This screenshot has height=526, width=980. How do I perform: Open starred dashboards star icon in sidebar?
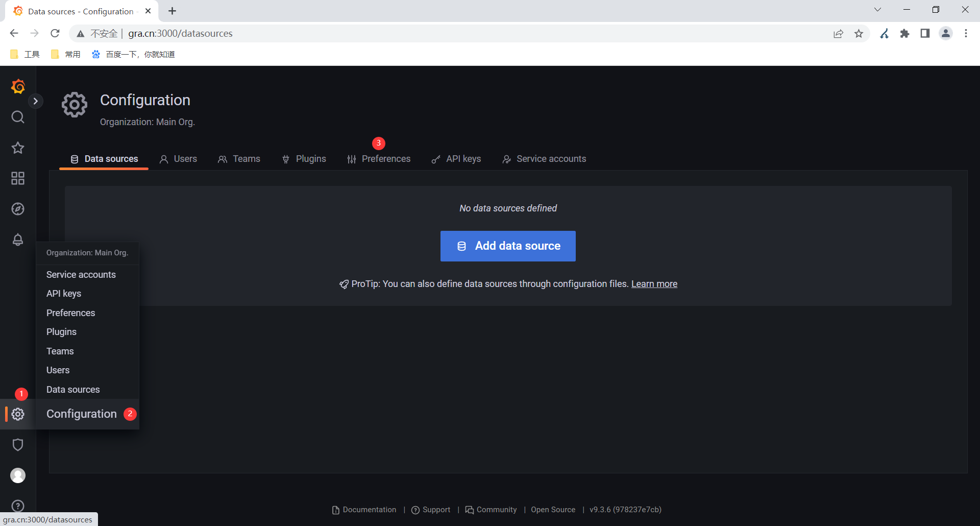18,148
